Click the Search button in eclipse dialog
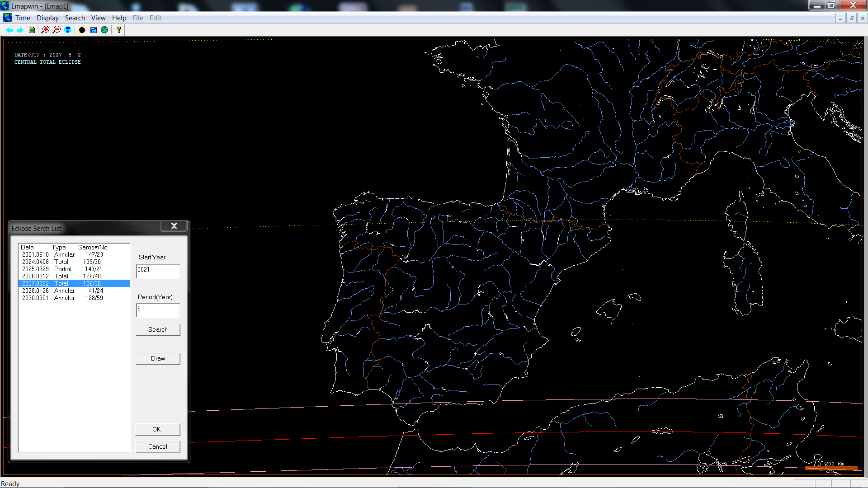 (x=158, y=329)
